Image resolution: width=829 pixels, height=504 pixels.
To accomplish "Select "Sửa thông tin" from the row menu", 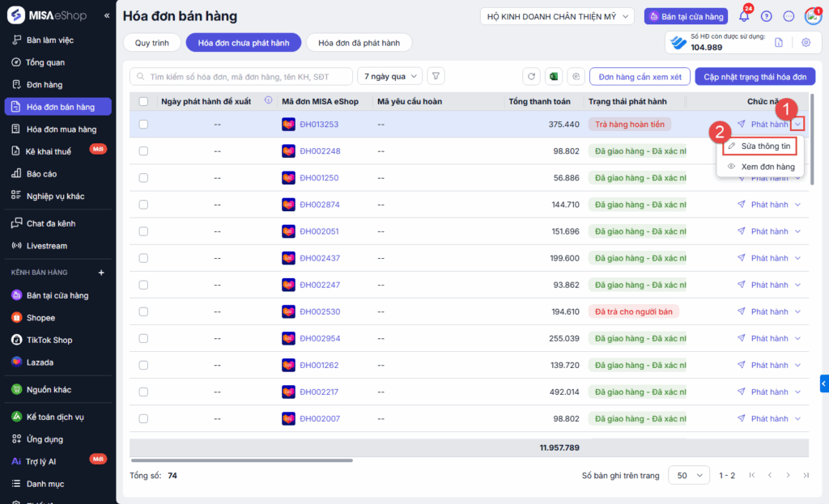I will [759, 146].
